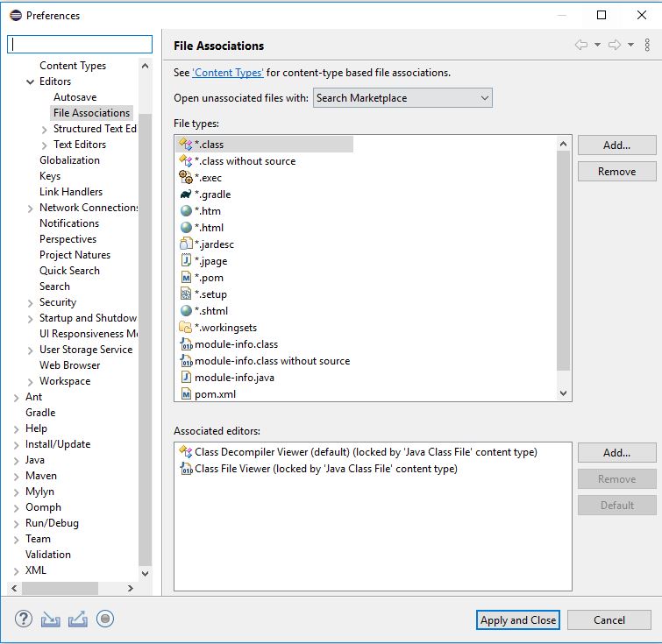Click the Gradle elephant icon for *.gradle

(186, 195)
